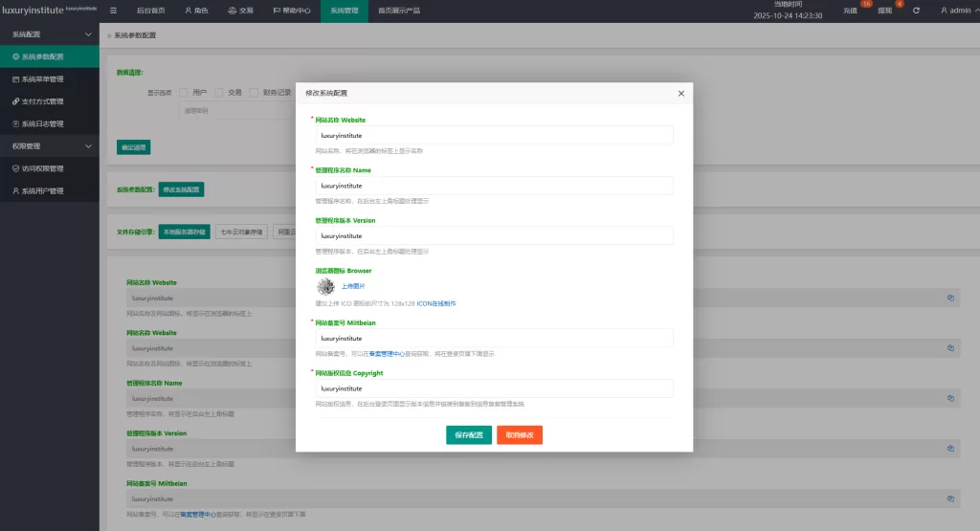Screen dimensions: 980x531
Task: Click the 上传图片 link
Action: click(353, 286)
